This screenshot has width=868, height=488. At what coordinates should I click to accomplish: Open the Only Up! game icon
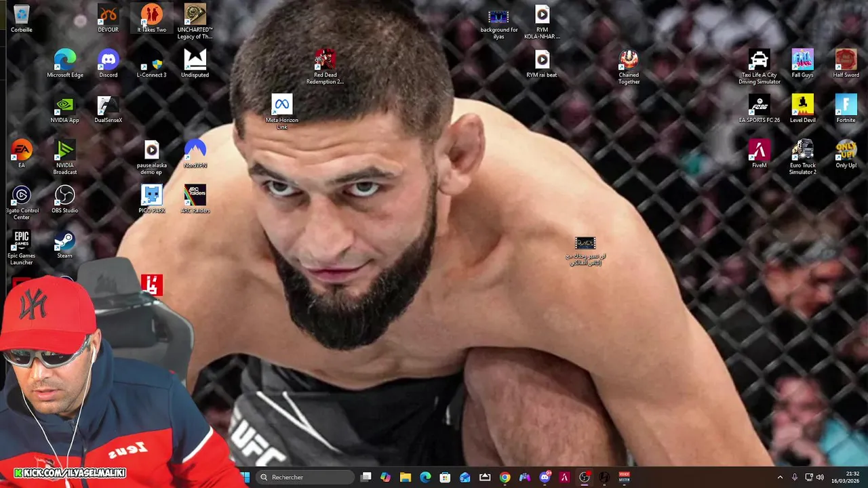coord(846,154)
